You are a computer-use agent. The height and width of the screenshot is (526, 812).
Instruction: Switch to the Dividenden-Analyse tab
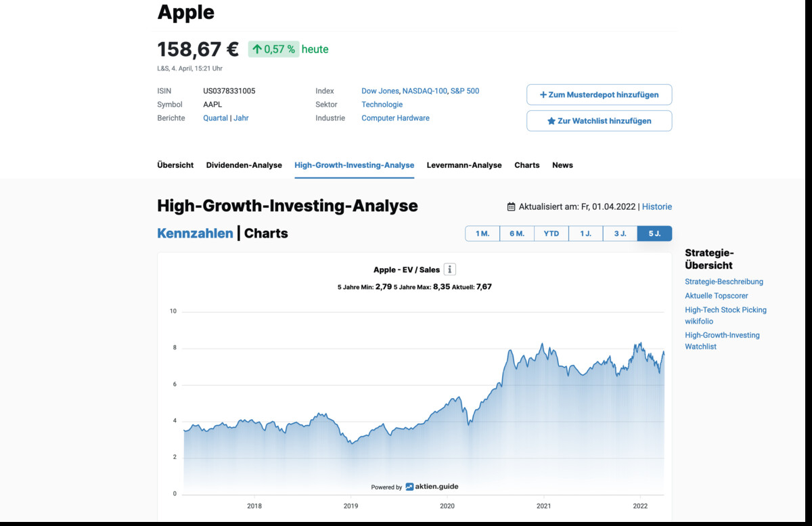tap(244, 165)
